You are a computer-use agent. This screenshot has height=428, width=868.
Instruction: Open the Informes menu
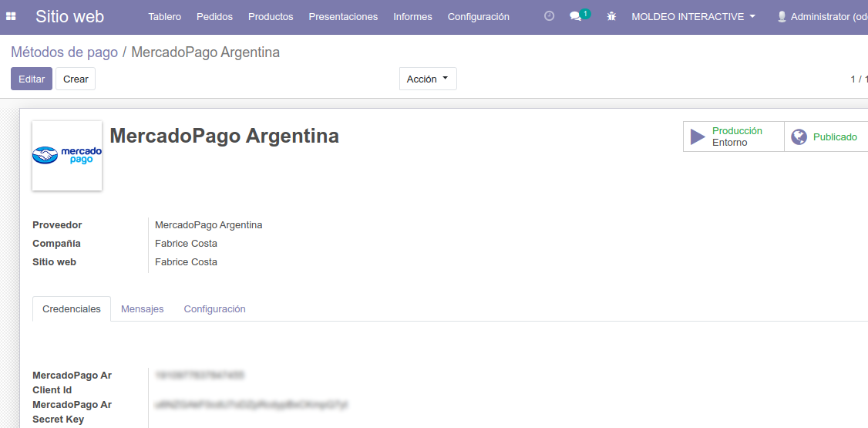(x=413, y=17)
